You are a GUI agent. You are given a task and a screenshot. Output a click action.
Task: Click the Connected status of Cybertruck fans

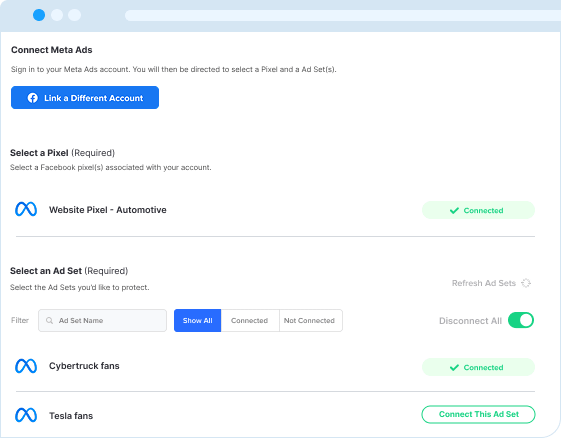point(478,367)
